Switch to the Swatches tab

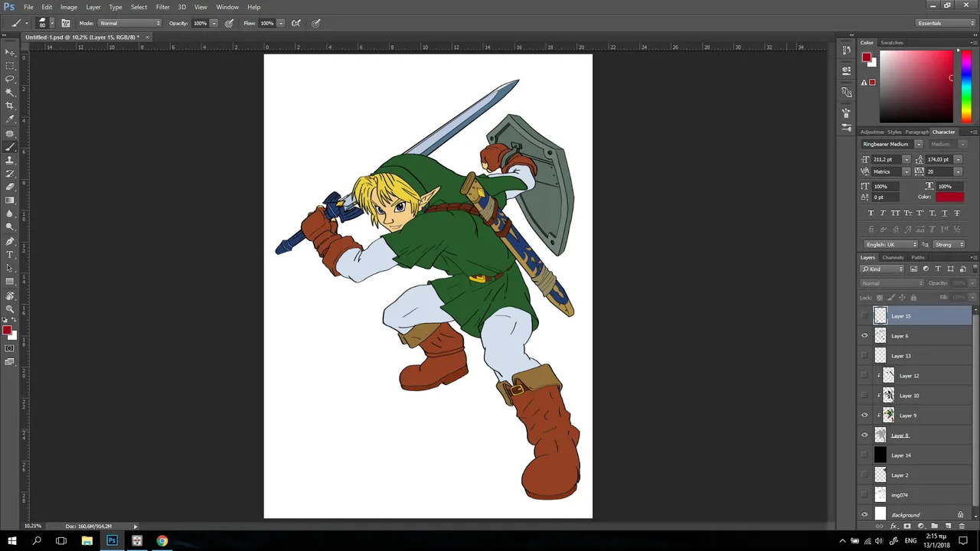892,43
